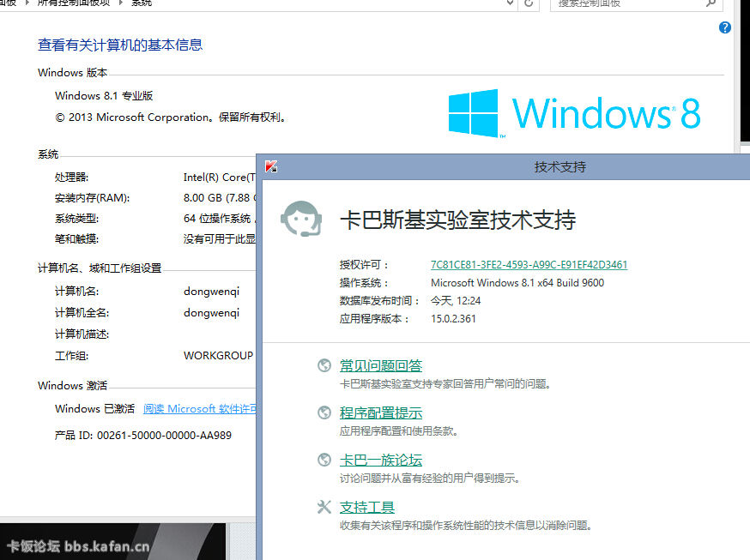
Task: Click the 8.00 GB memory value
Action: (220, 198)
